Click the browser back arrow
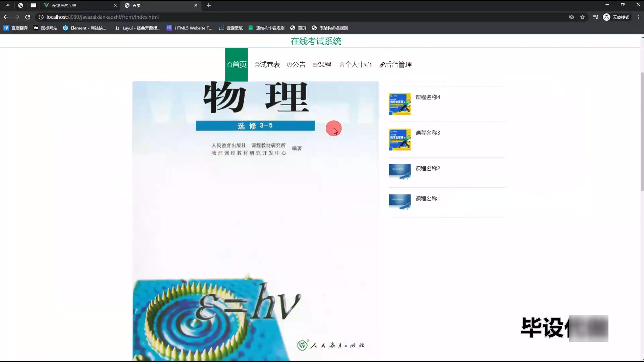 6,17
